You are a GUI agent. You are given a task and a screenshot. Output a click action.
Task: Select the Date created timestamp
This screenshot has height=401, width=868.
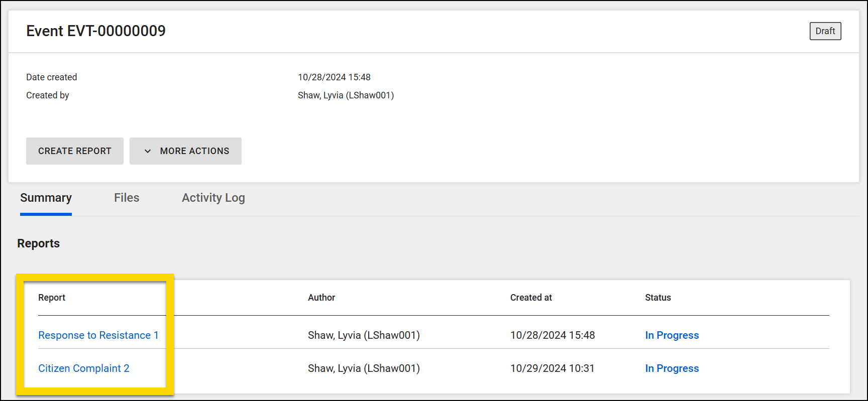coord(334,77)
